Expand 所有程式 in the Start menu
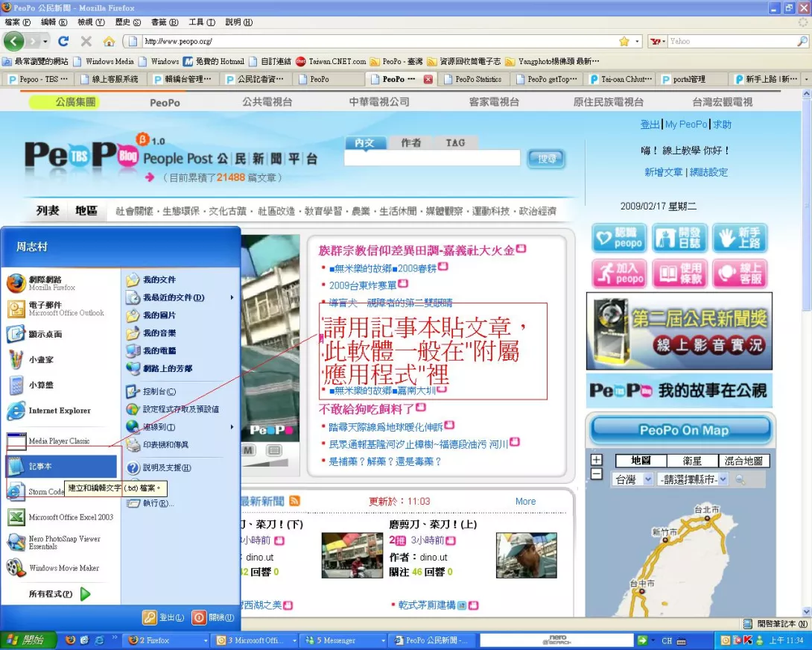This screenshot has height=650, width=812. (60, 594)
